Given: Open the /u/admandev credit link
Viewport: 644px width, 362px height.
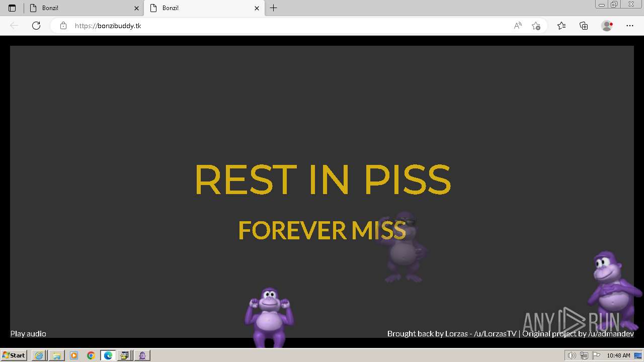Looking at the screenshot, I should point(611,333).
